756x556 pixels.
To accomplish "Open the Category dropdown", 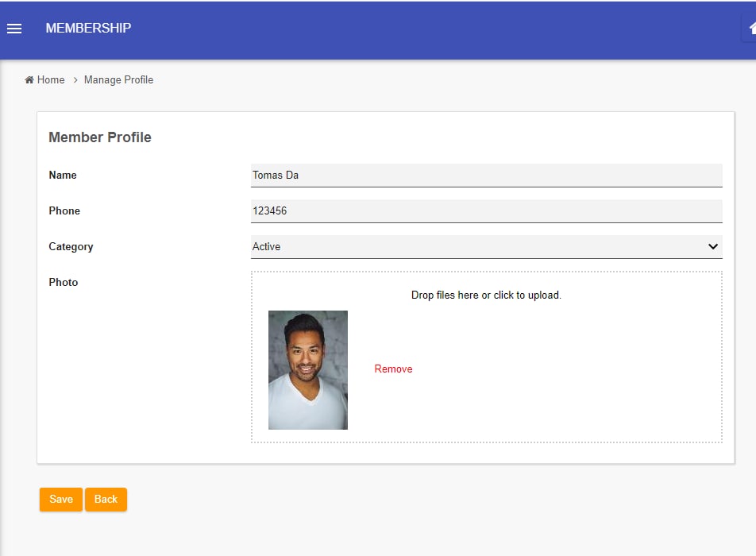I will click(487, 246).
